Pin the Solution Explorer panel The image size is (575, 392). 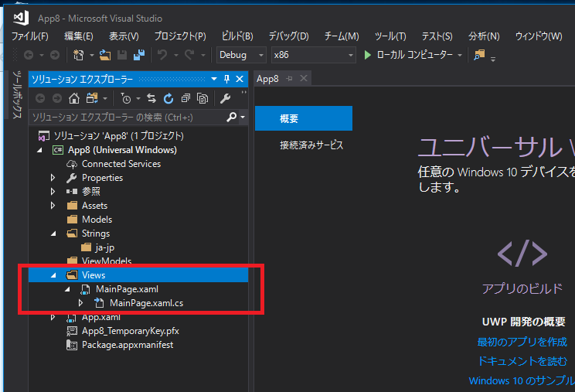click(x=226, y=79)
